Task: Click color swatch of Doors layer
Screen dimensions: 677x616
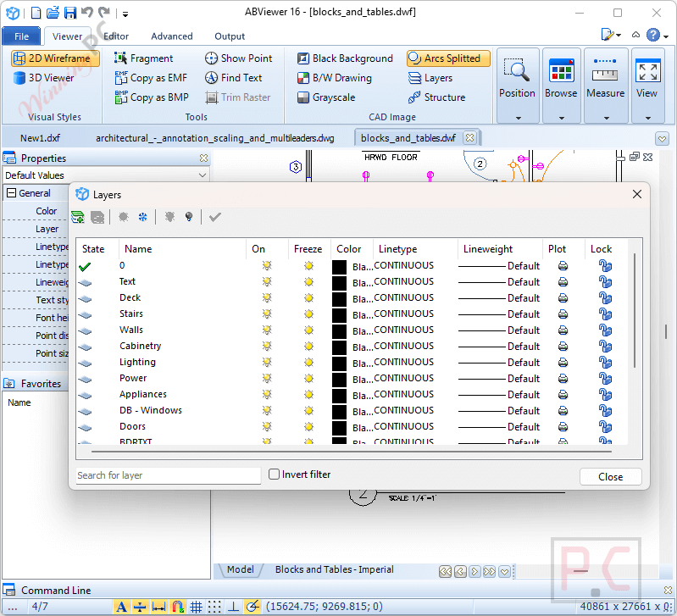Action: tap(340, 428)
